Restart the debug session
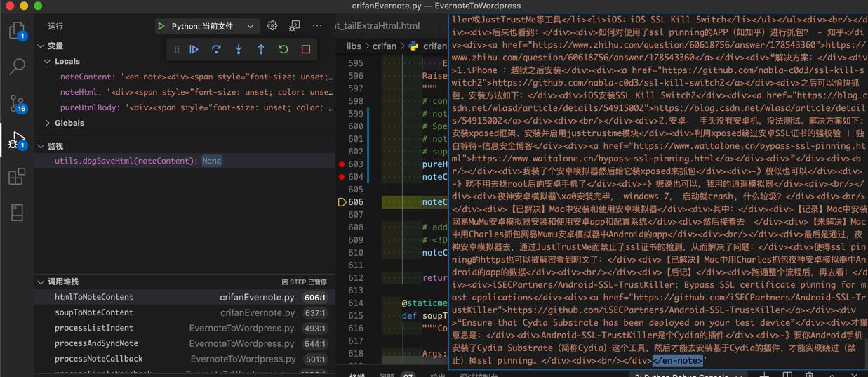This screenshot has width=868, height=377. (x=283, y=49)
